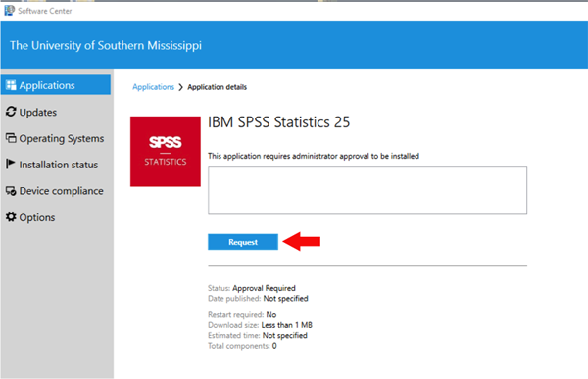The height and width of the screenshot is (379, 588).
Task: Open the Updates section
Action: (x=56, y=112)
